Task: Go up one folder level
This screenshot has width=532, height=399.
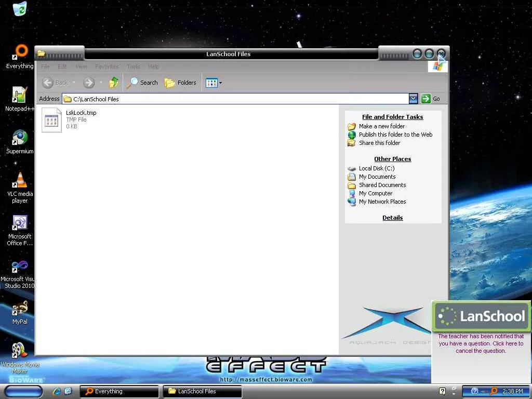Action: (114, 83)
